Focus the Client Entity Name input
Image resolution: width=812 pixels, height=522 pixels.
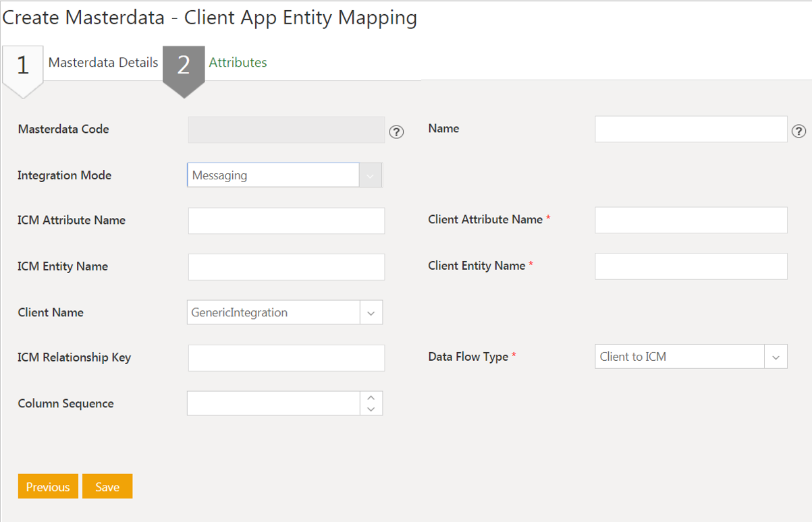691,266
